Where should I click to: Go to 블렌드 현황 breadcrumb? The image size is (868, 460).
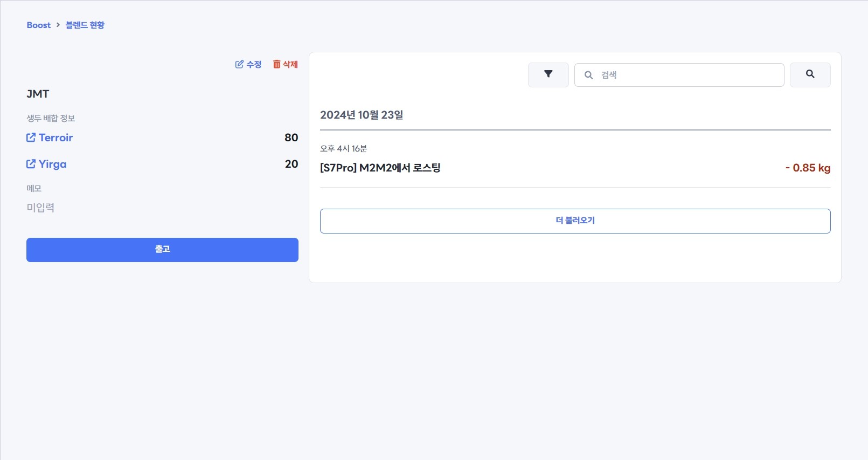click(85, 25)
